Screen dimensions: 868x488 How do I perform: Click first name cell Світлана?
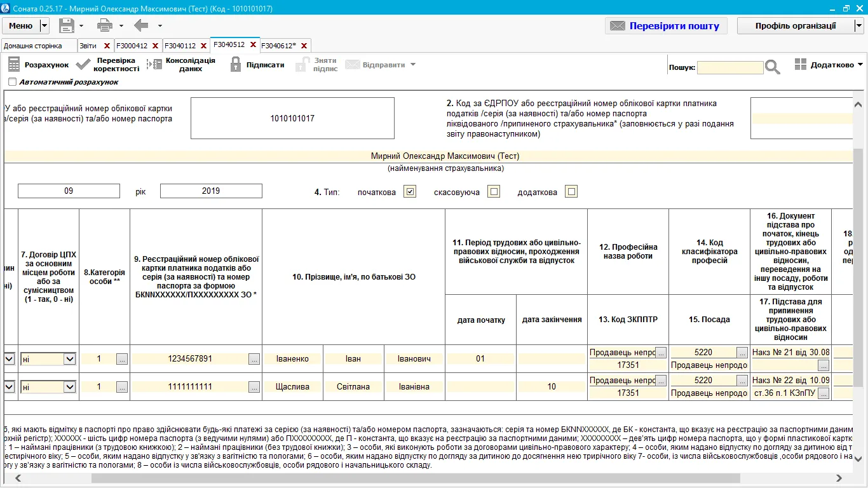353,387
